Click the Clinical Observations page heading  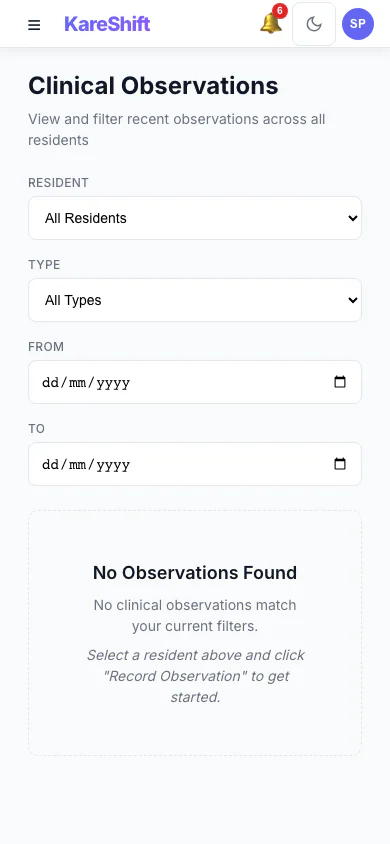pos(153,86)
